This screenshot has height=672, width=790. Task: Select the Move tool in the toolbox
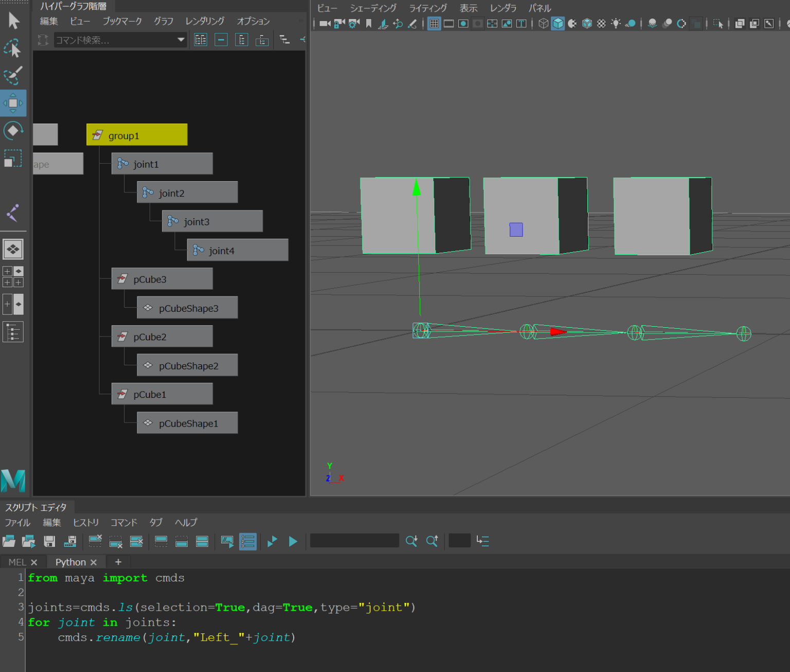point(13,103)
